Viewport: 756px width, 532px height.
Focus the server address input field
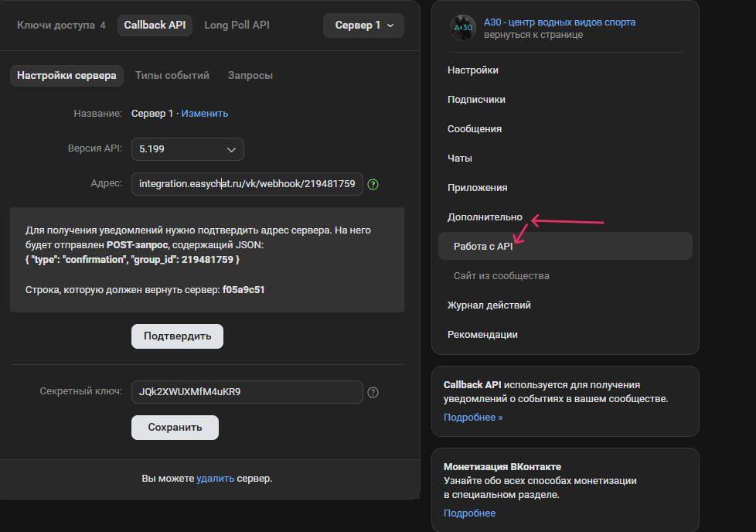(247, 184)
